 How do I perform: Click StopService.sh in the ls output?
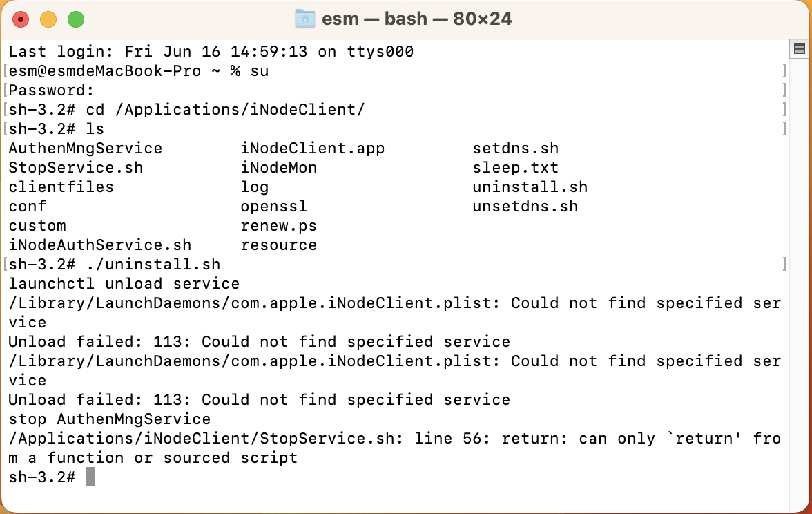[76, 167]
